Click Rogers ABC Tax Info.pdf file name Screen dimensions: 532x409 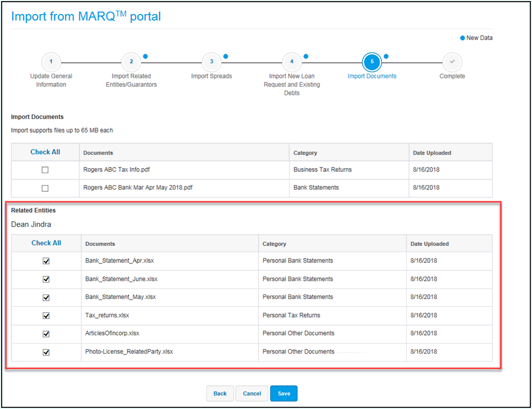click(x=116, y=169)
